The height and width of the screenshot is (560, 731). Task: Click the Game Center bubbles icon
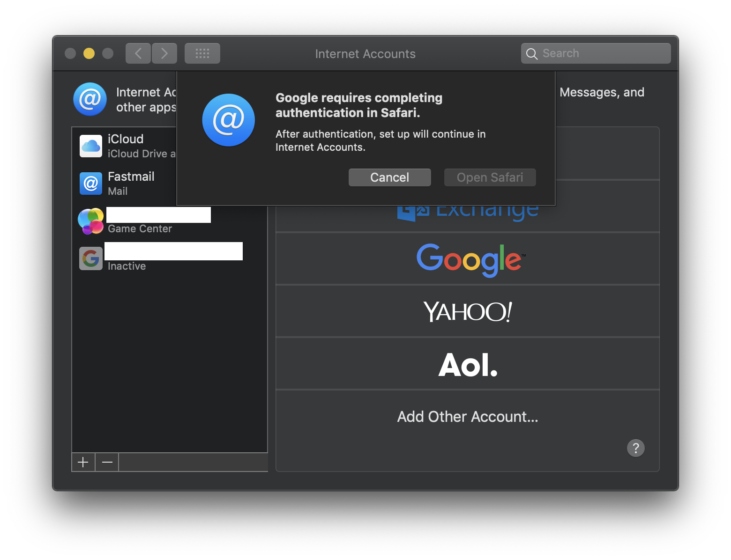point(90,221)
